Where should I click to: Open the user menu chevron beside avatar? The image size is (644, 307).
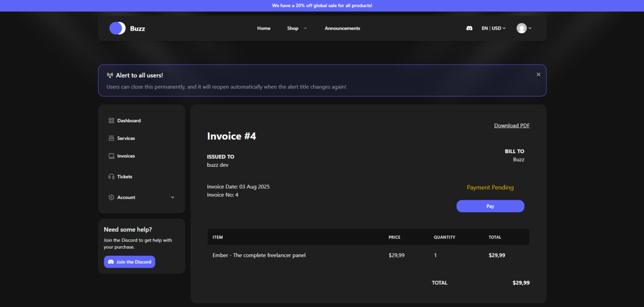pos(530,28)
